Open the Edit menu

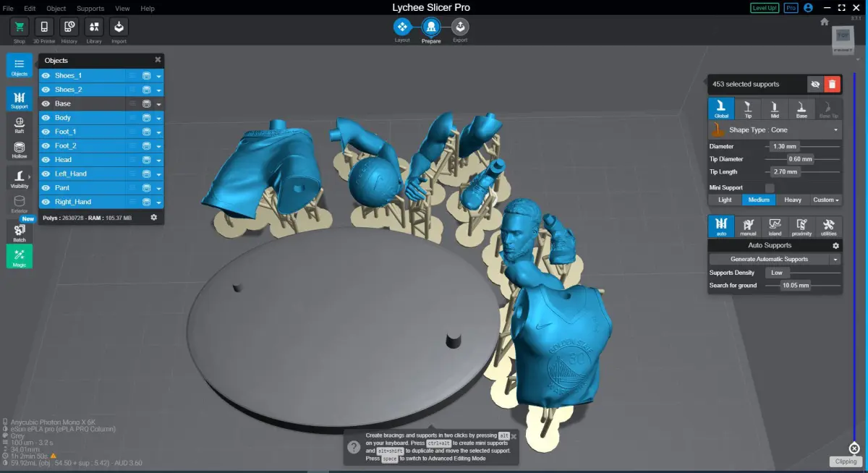pyautogui.click(x=30, y=8)
